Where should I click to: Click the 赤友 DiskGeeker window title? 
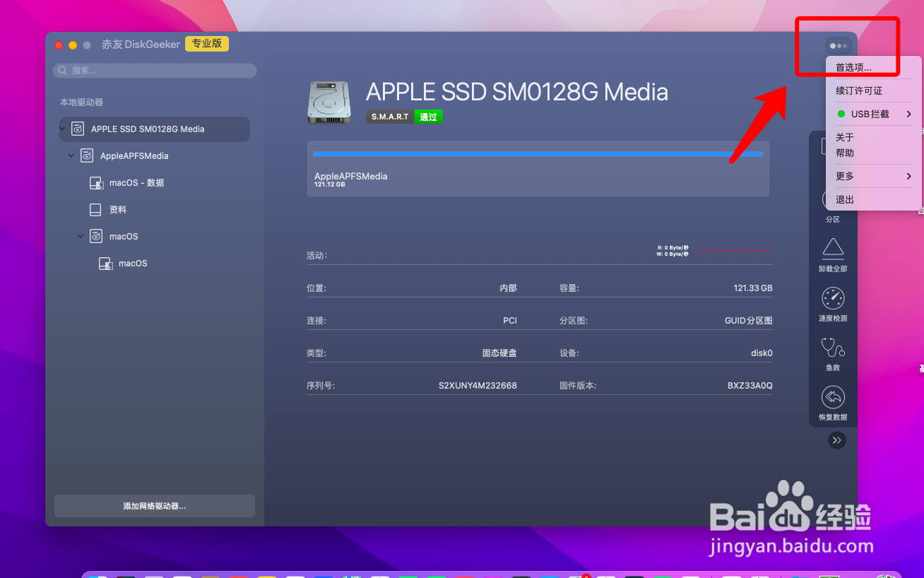141,45
